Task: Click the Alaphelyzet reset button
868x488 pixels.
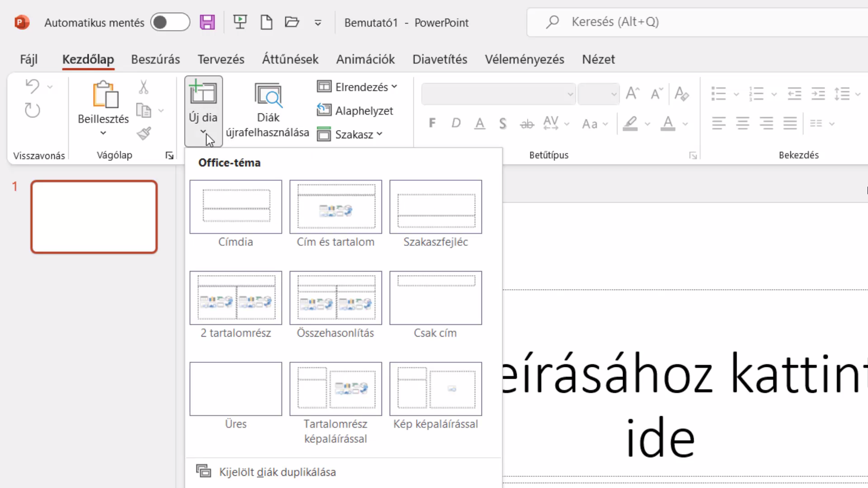Action: coord(355,111)
